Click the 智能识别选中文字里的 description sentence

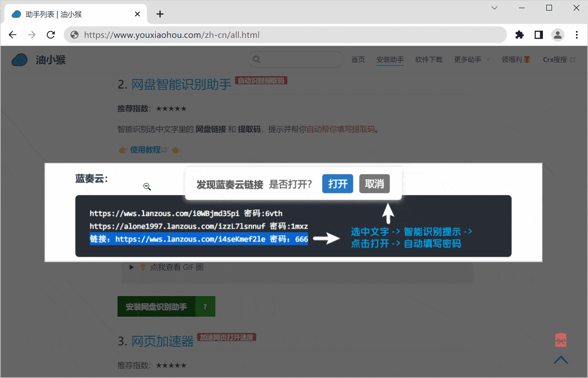[x=248, y=129]
